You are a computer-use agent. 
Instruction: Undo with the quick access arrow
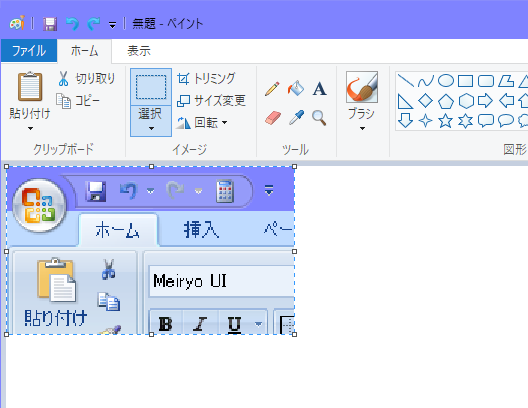[72, 24]
